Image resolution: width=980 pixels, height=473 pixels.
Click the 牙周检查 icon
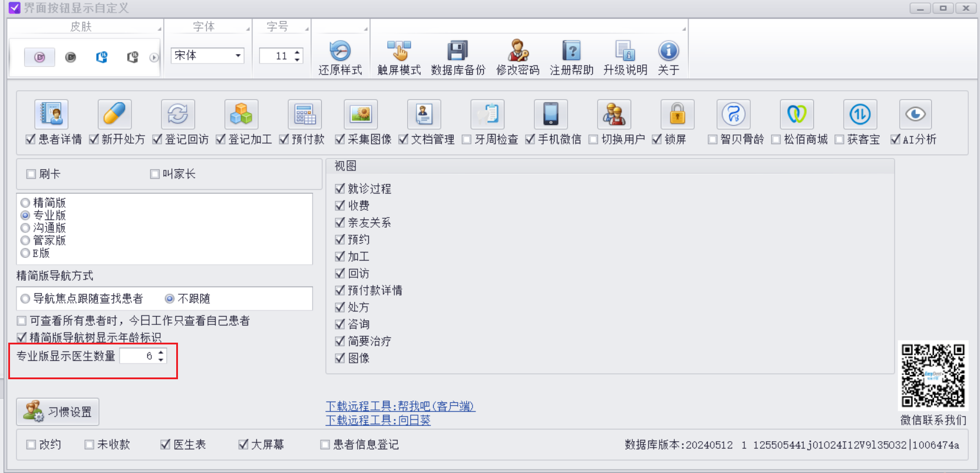pos(487,114)
